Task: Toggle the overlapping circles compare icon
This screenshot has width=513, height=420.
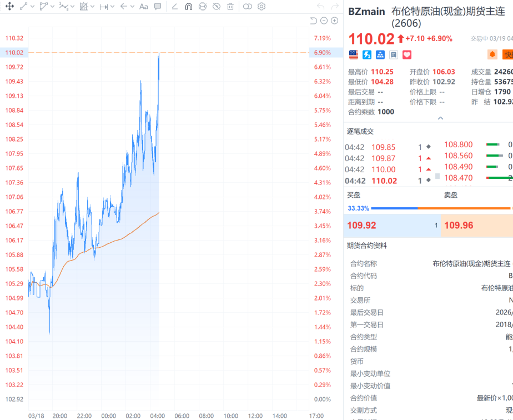Action: coord(248,7)
